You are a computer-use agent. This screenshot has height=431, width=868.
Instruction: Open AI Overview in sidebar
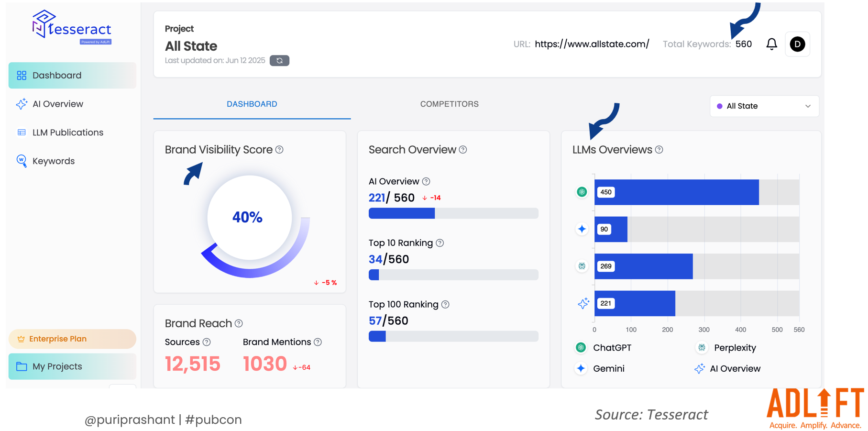click(x=57, y=104)
